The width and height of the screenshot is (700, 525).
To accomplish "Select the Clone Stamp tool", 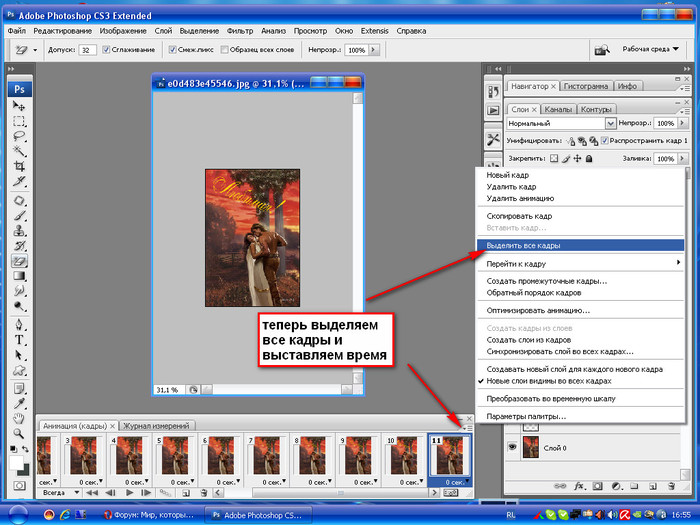I will [x=19, y=230].
